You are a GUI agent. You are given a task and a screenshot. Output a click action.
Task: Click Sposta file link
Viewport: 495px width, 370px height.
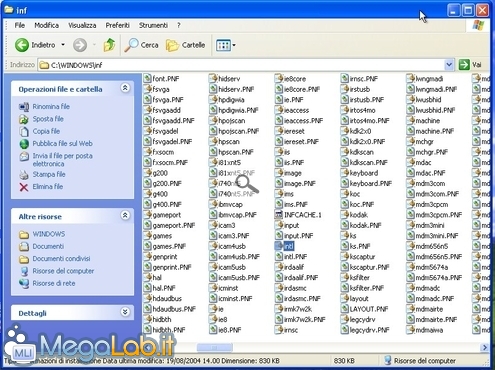tap(48, 119)
